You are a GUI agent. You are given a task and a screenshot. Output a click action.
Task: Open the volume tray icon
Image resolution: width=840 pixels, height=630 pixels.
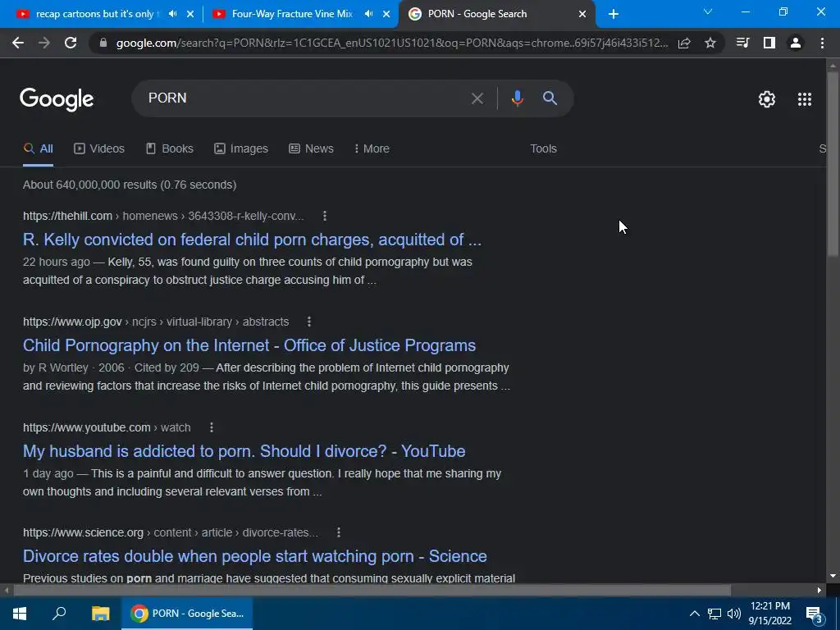[x=734, y=614]
